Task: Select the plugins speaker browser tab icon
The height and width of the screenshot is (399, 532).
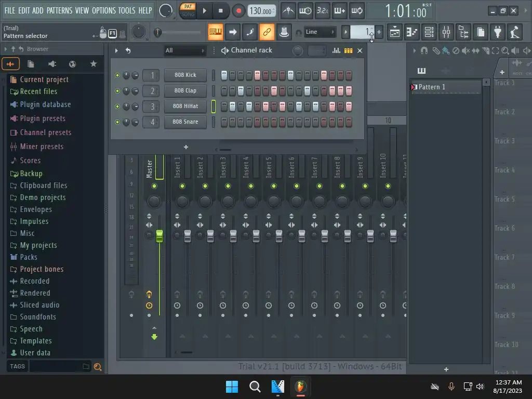Action: [x=52, y=64]
